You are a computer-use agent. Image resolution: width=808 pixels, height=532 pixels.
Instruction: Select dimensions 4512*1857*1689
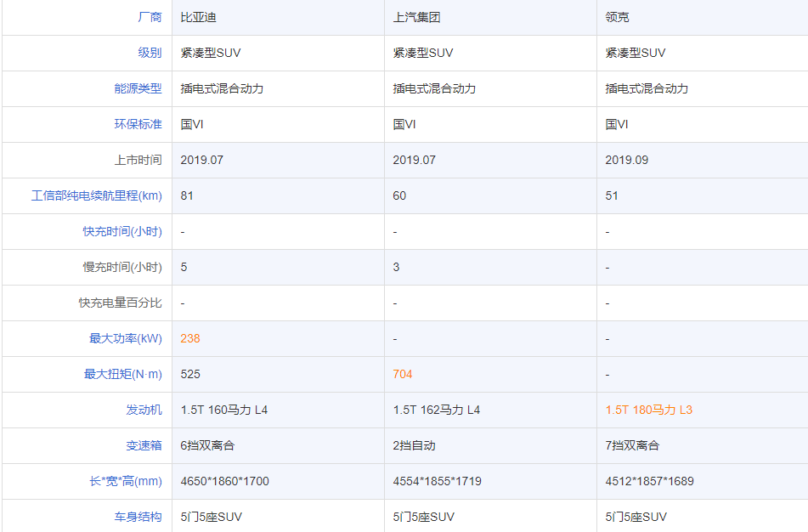coord(649,482)
